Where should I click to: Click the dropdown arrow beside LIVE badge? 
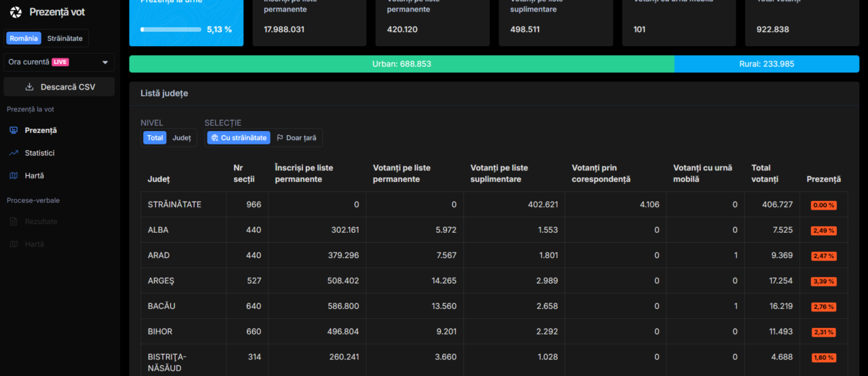pos(105,62)
